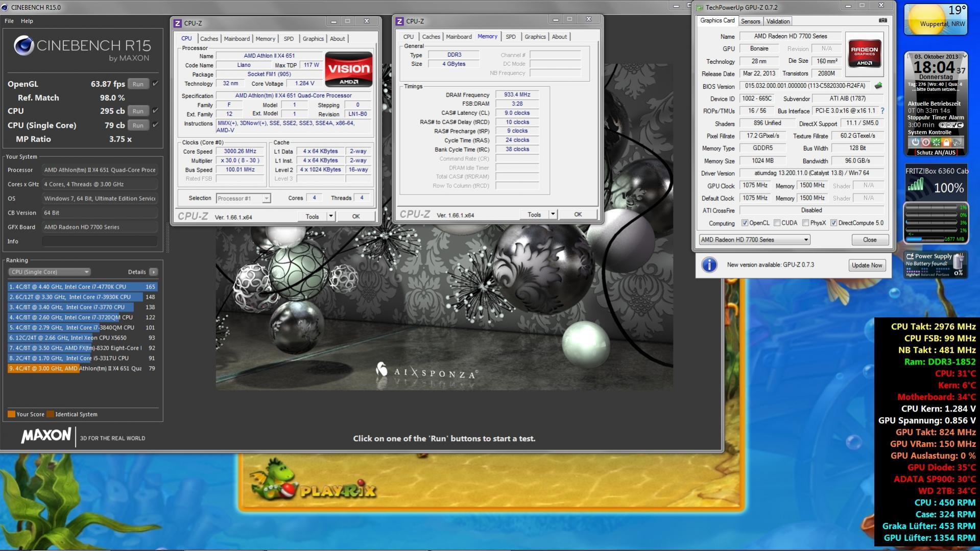Open the File menu in Cinebench
This screenshot has height=551, width=980.
pyautogui.click(x=9, y=21)
